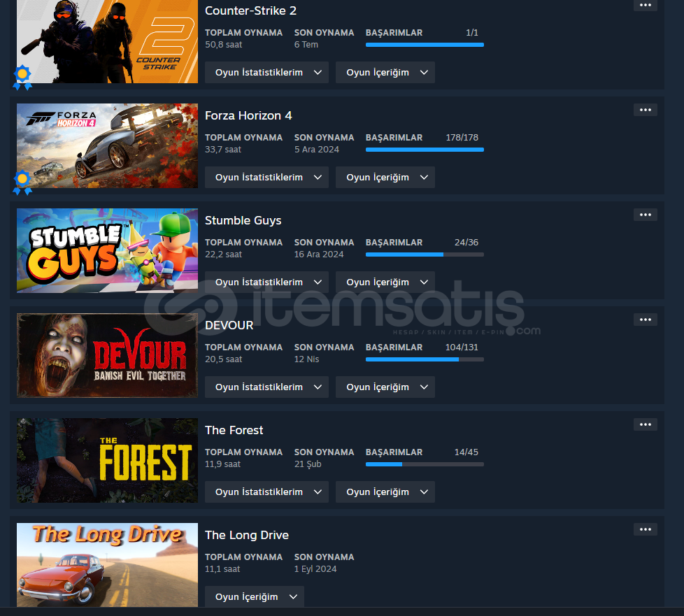Expand Oyun İstatistiklerim for Stumble Guys
The image size is (684, 616).
[x=266, y=282]
